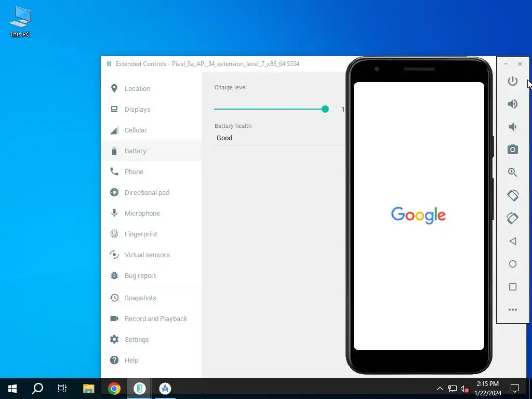Take an emulator screenshot with camera icon
This screenshot has height=399, width=532.
coord(512,149)
